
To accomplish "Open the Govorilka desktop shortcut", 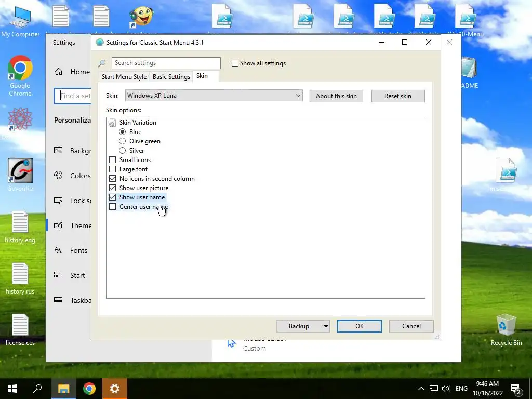I will [20, 175].
